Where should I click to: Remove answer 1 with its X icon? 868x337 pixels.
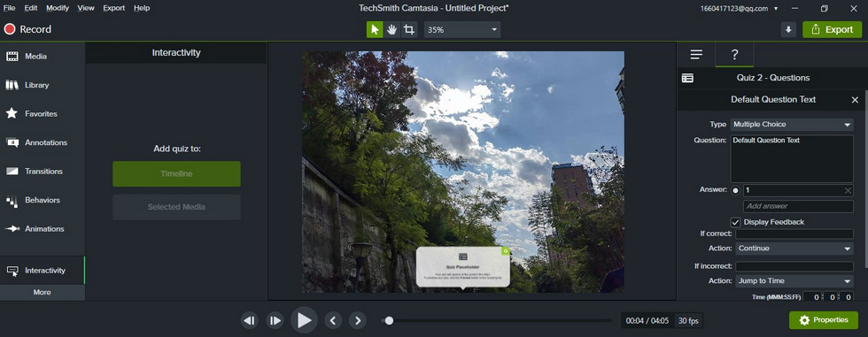click(x=849, y=190)
